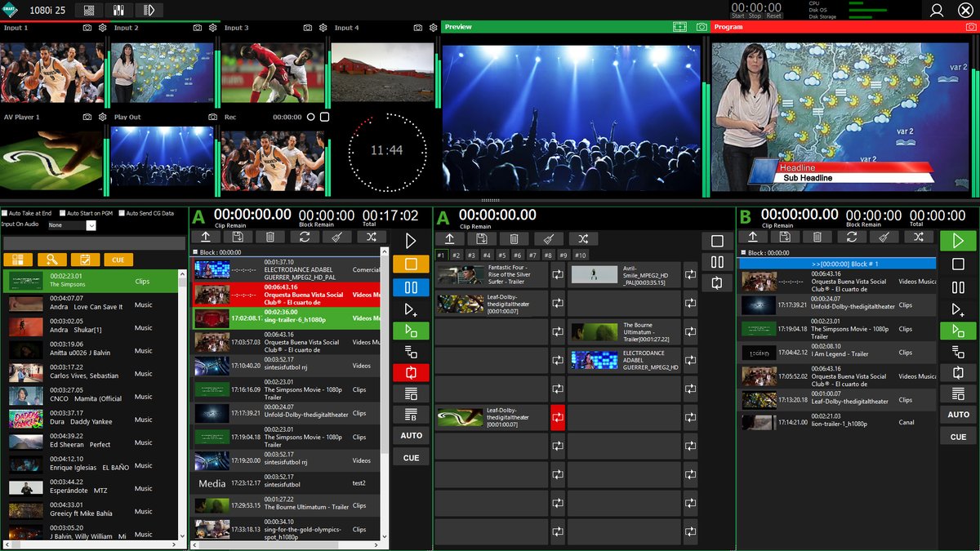This screenshot has width=980, height=551.
Task: Click AUTO in left A playlist
Action: click(x=411, y=436)
